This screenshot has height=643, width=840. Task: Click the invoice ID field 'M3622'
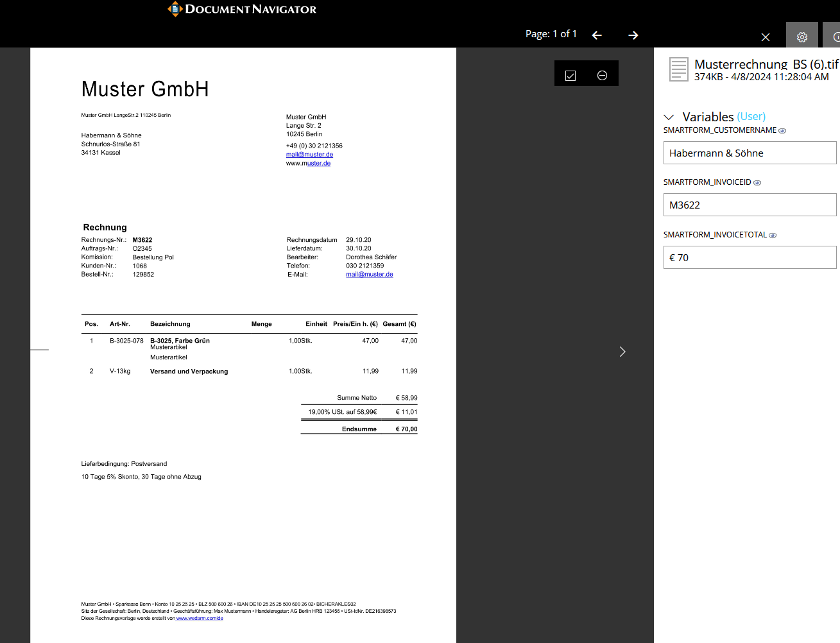click(750, 205)
